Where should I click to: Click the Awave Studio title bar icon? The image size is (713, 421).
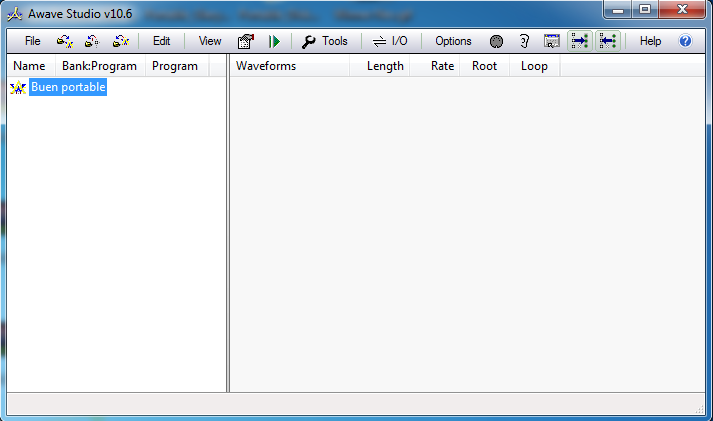pos(15,14)
